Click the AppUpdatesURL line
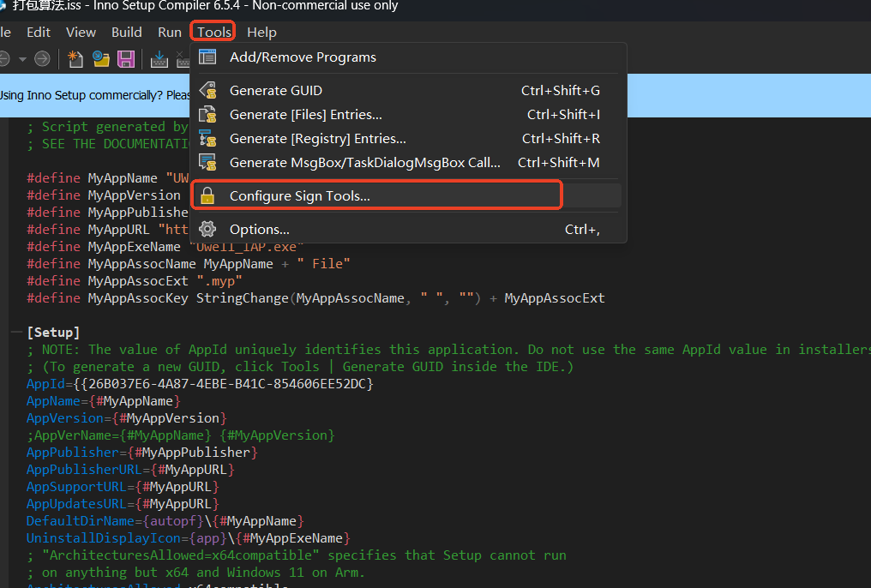The image size is (871, 588). pos(123,504)
